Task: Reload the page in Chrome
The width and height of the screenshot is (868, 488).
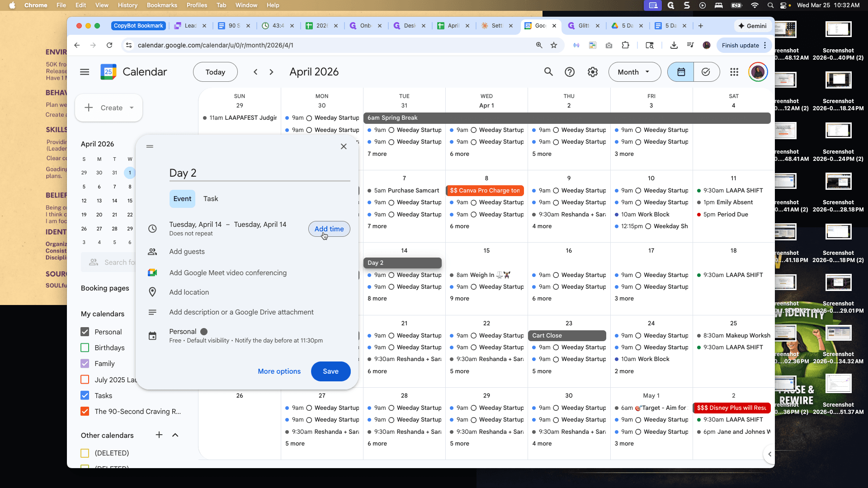Action: pos(109,45)
